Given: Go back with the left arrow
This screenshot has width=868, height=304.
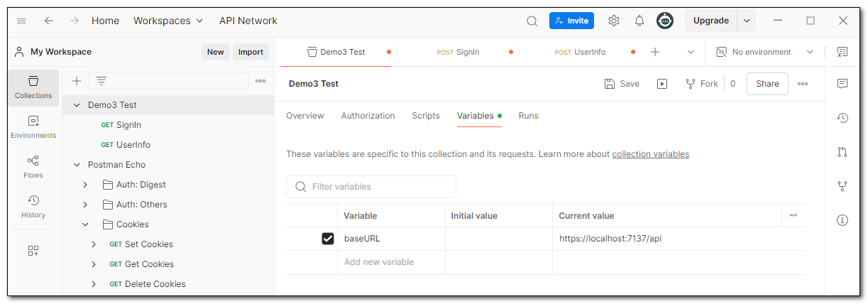Looking at the screenshot, I should pyautogui.click(x=49, y=21).
